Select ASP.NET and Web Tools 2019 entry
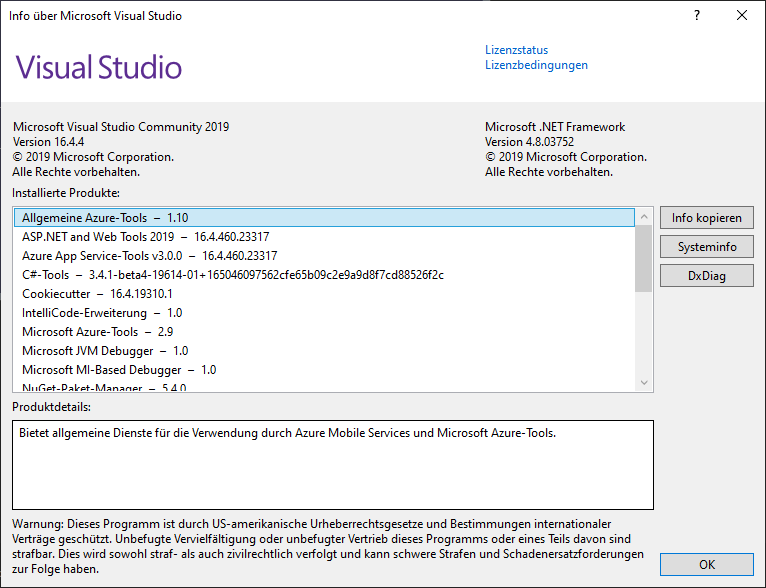Screen dimensions: 766x588 [324, 236]
